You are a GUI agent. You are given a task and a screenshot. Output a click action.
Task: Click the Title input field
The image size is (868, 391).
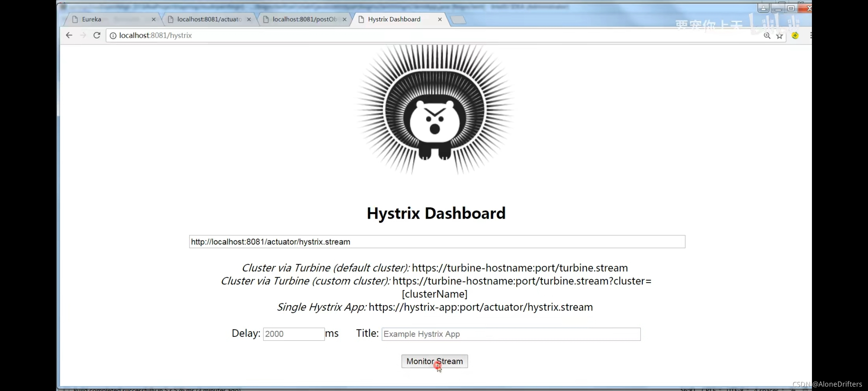(511, 334)
